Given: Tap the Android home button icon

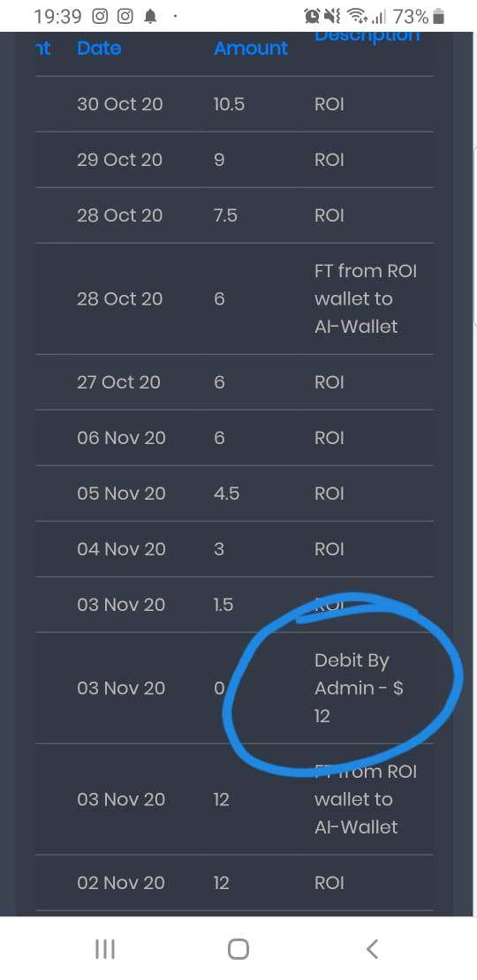Looking at the screenshot, I should point(238,949).
